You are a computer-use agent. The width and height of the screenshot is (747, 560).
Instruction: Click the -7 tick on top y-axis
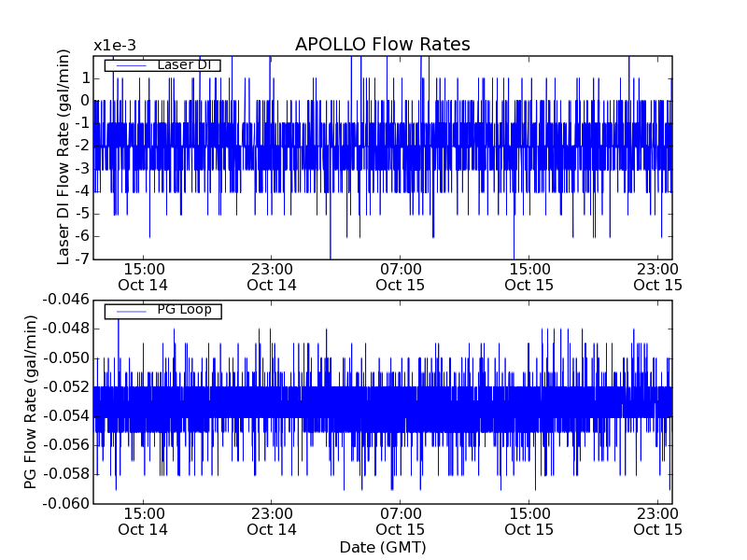click(x=81, y=259)
